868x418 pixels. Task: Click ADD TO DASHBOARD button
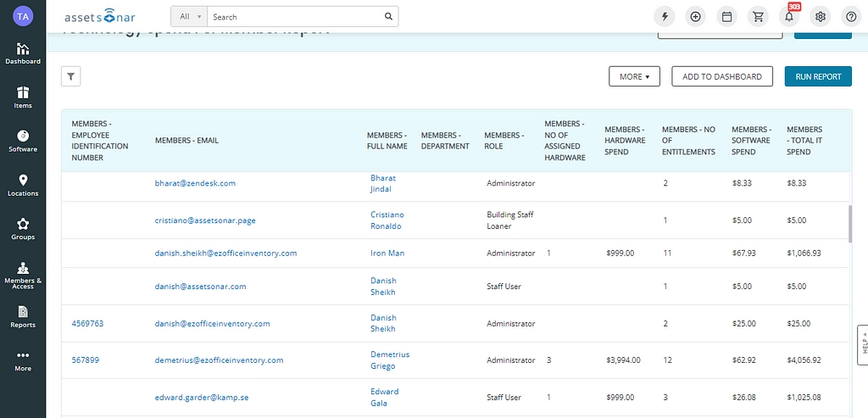click(x=721, y=76)
